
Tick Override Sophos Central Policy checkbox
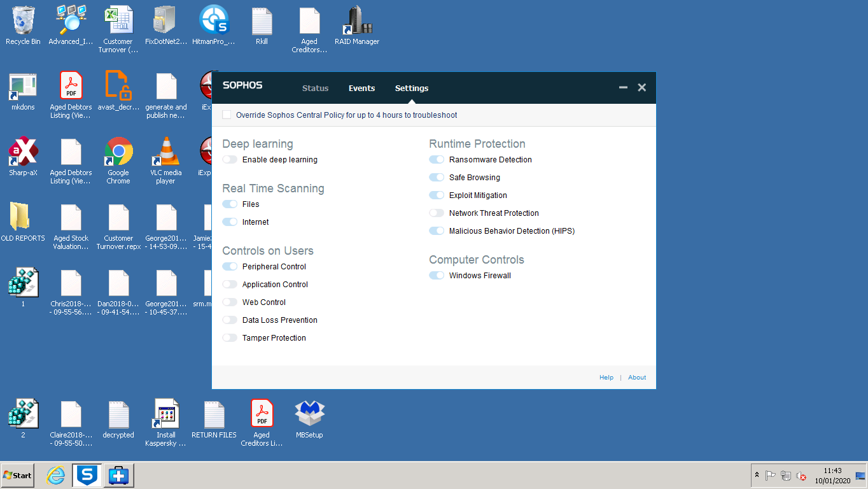coord(227,115)
